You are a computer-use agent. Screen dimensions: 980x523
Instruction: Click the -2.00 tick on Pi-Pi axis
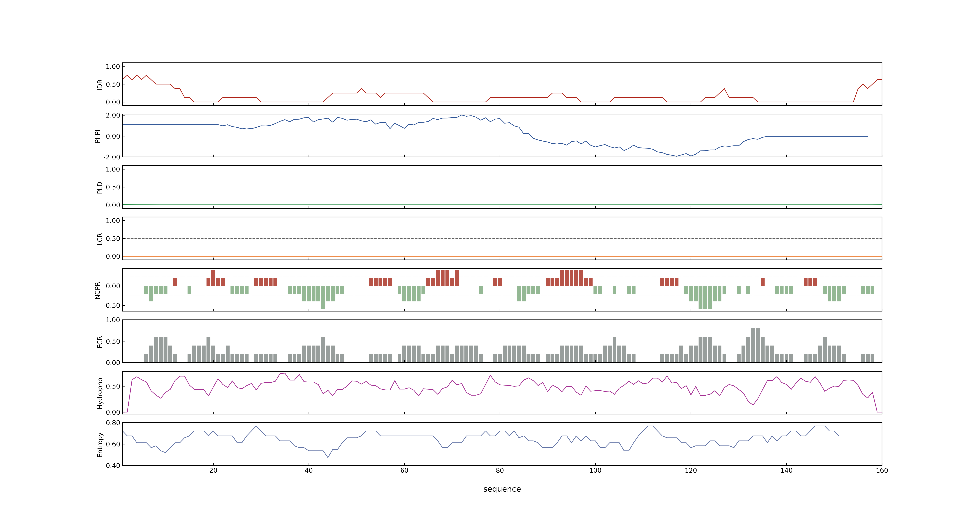[x=111, y=157]
